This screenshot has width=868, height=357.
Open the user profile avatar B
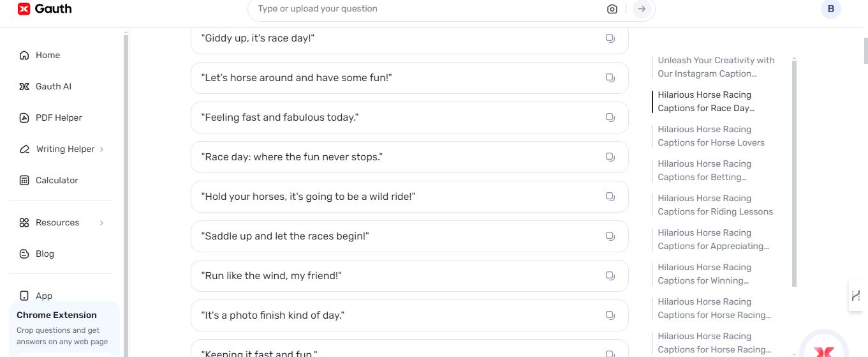[830, 9]
